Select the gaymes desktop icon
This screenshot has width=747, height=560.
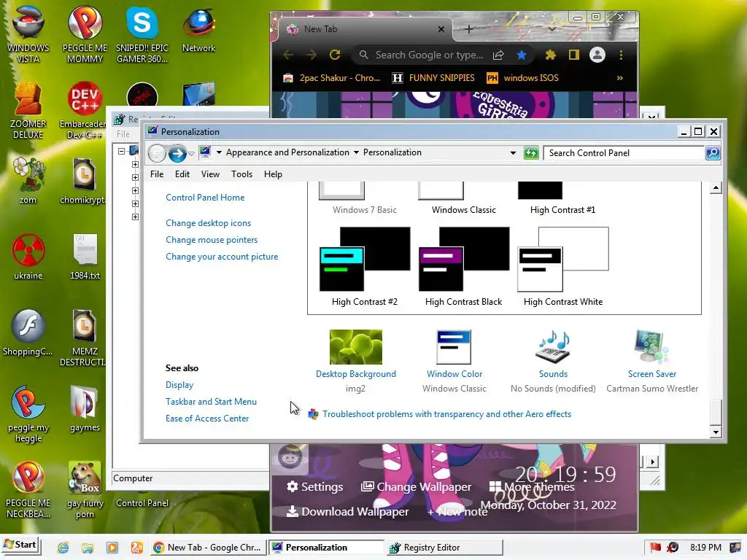tap(85, 408)
